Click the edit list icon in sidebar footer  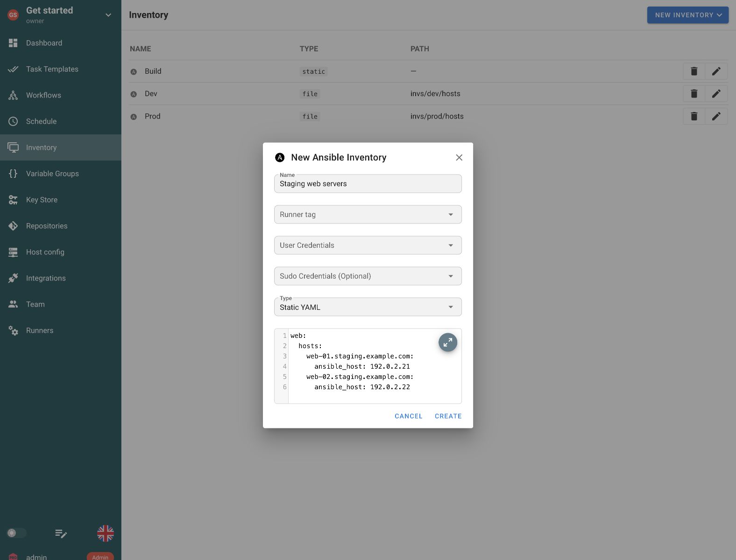tap(61, 533)
